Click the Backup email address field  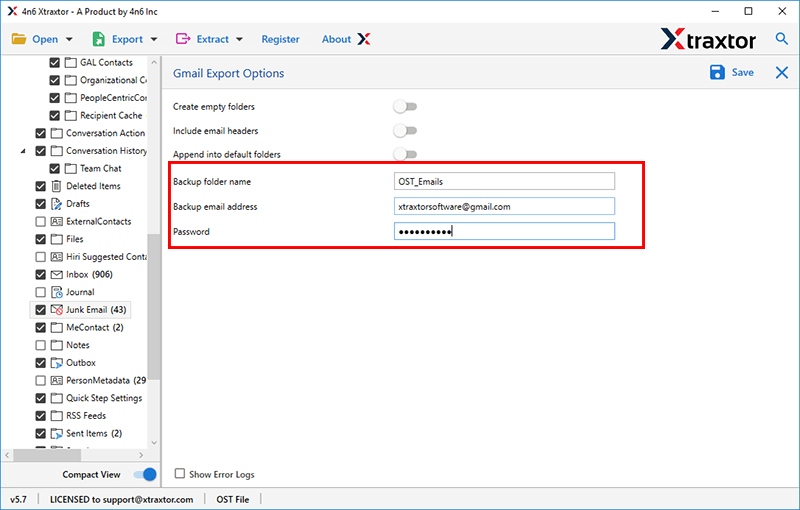504,207
